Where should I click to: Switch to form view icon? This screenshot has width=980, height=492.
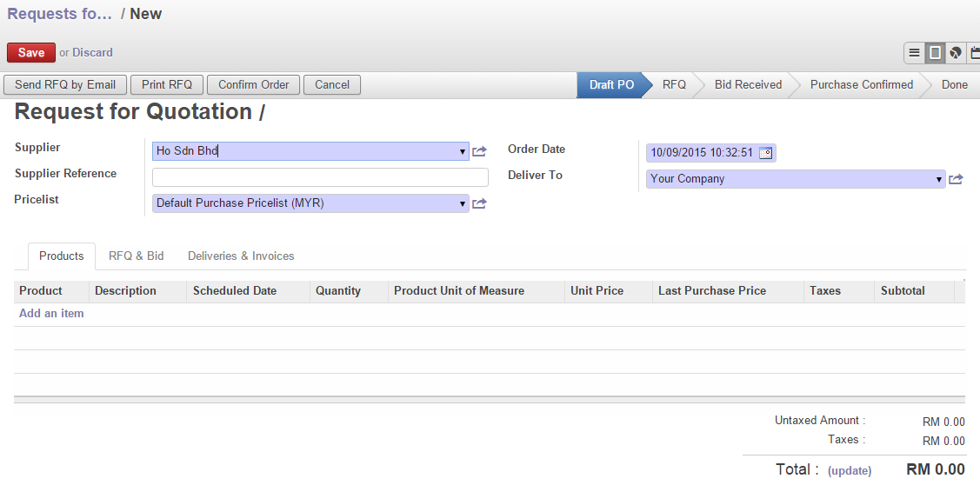935,53
